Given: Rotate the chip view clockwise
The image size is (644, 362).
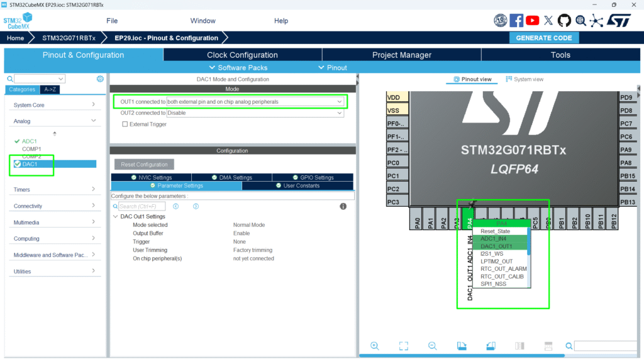Looking at the screenshot, I should click(462, 346).
